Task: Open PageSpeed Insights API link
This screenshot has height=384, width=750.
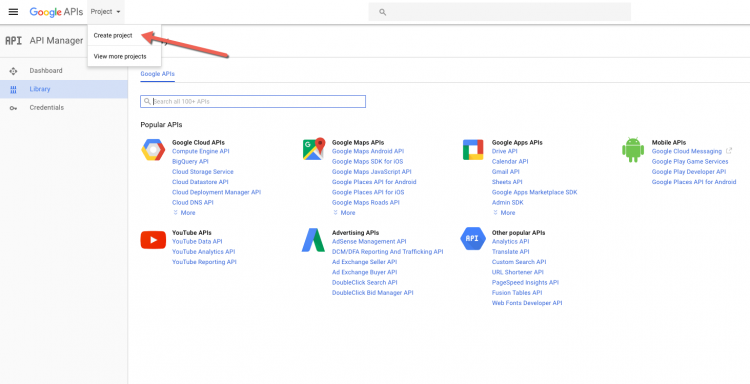Action: [525, 283]
